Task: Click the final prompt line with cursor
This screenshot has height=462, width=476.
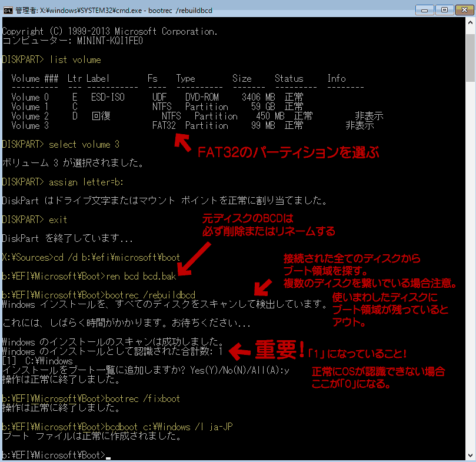Action: click(56, 455)
